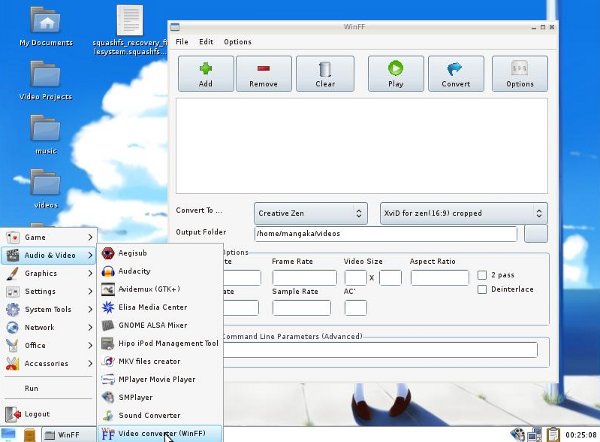Viewport: 600px width, 442px height.
Task: Open the Options menu in menu bar
Action: [238, 42]
